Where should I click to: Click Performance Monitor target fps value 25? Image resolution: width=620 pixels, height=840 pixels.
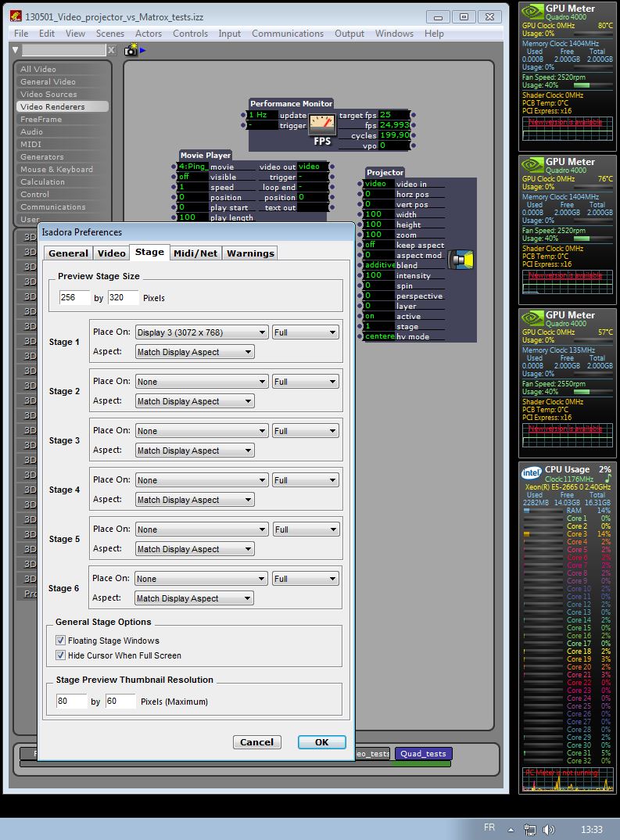pyautogui.click(x=394, y=115)
